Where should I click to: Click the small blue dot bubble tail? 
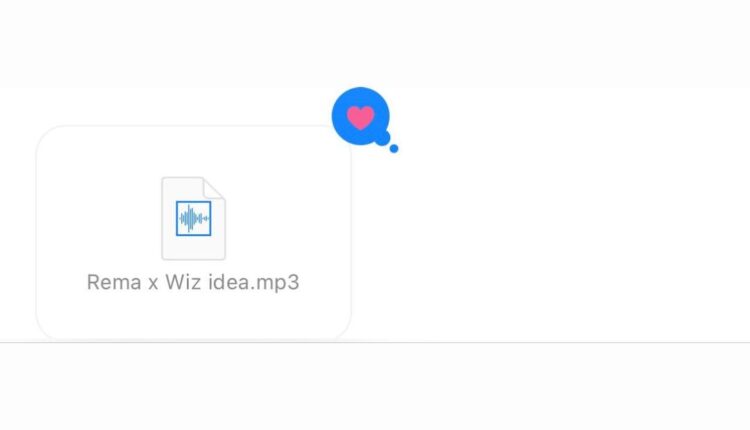[394, 149]
